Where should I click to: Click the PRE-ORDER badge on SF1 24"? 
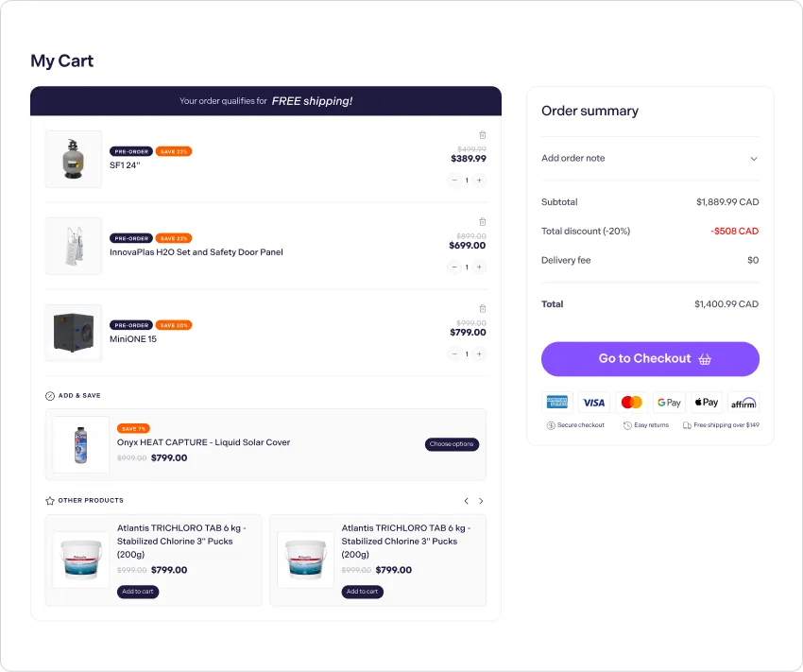131,151
